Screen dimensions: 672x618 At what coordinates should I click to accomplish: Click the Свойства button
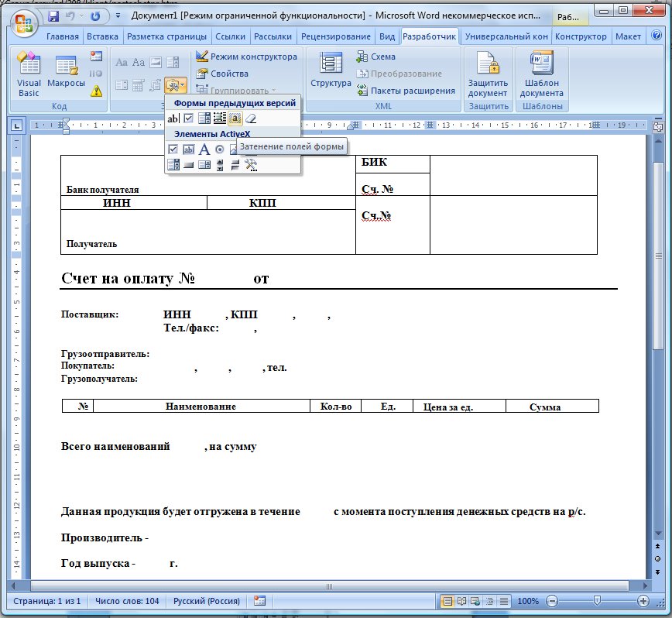(x=223, y=74)
